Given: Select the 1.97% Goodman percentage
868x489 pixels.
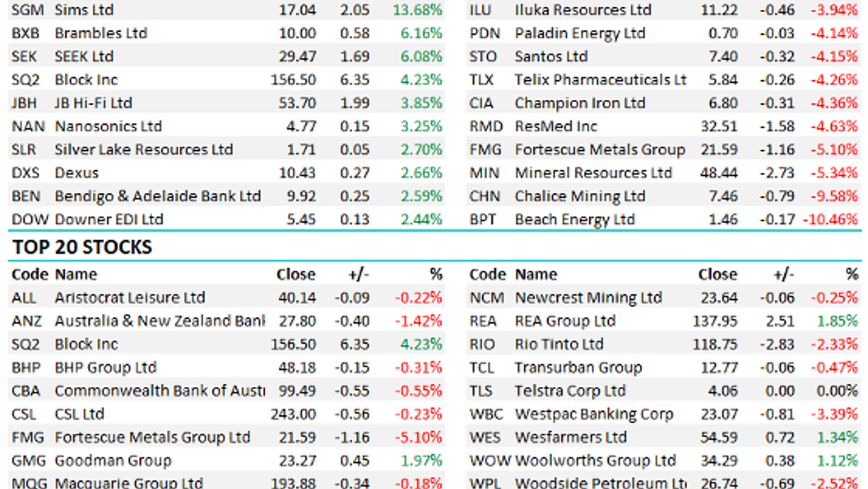Looking at the screenshot, I should pyautogui.click(x=421, y=461).
